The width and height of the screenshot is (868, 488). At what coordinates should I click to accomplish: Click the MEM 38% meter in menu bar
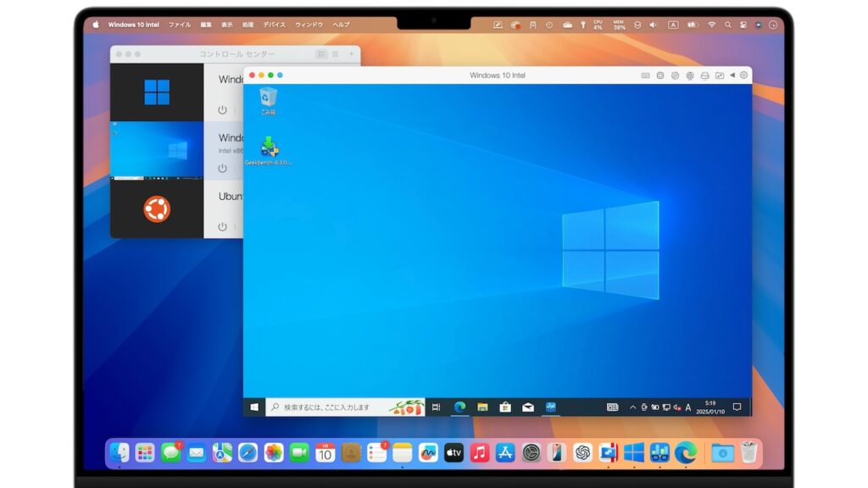pos(619,25)
